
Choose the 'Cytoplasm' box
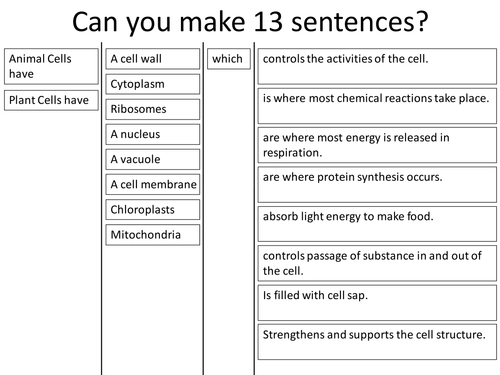point(153,84)
